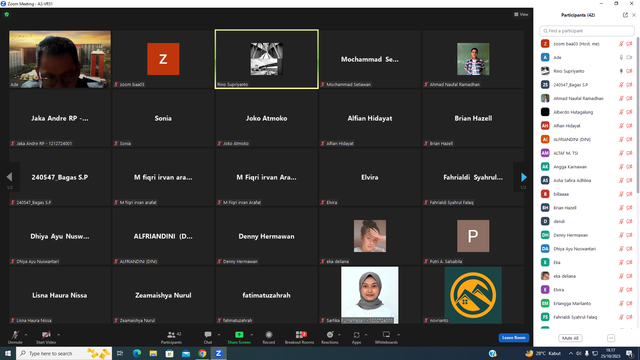Image resolution: width=640 pixels, height=360 pixels.
Task: Click the Task View taskbar icon
Action: click(x=120, y=353)
